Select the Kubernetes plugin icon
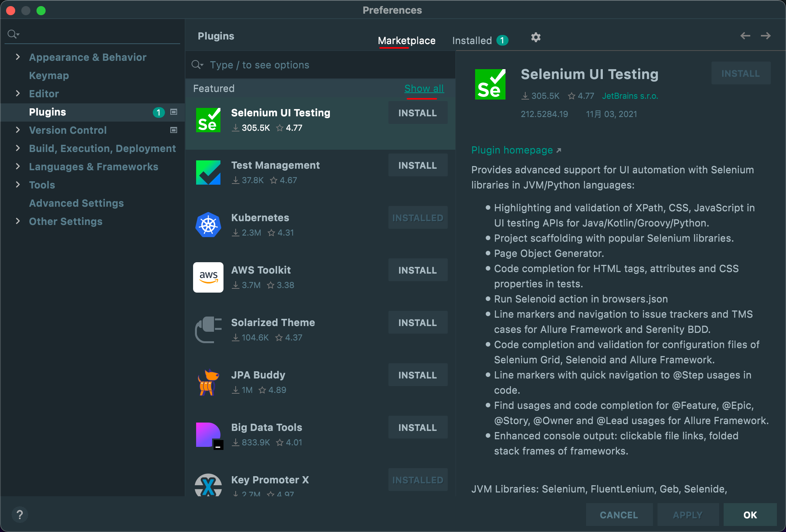Viewport: 786px width, 532px height. 208,225
